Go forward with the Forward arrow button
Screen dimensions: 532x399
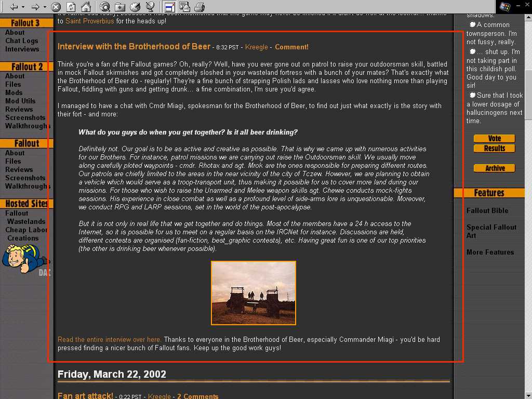(x=35, y=6)
